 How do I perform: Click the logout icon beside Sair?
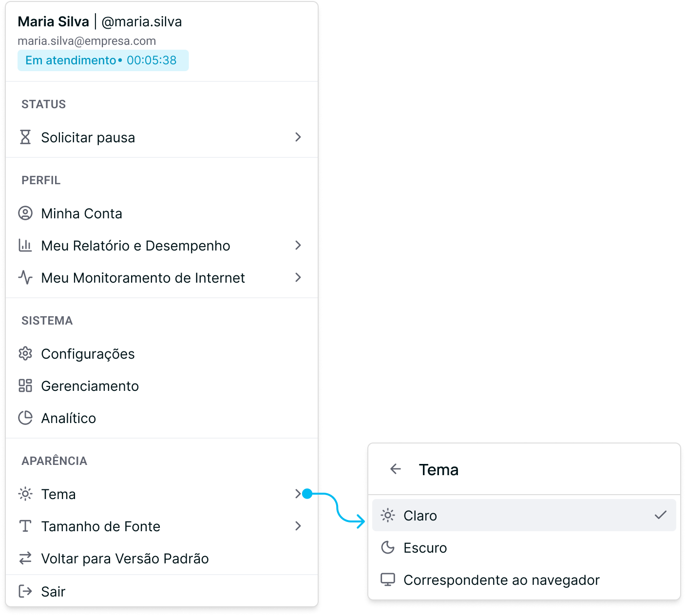point(25,591)
